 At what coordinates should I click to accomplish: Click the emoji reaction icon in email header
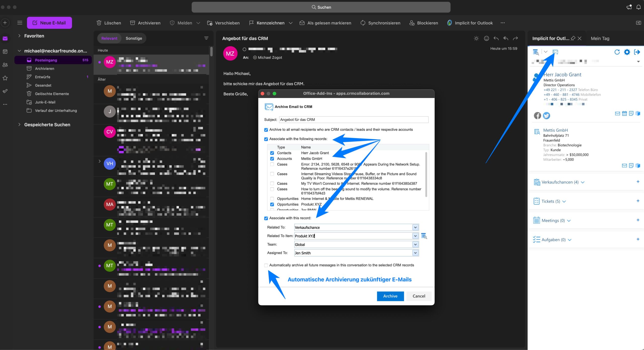487,38
